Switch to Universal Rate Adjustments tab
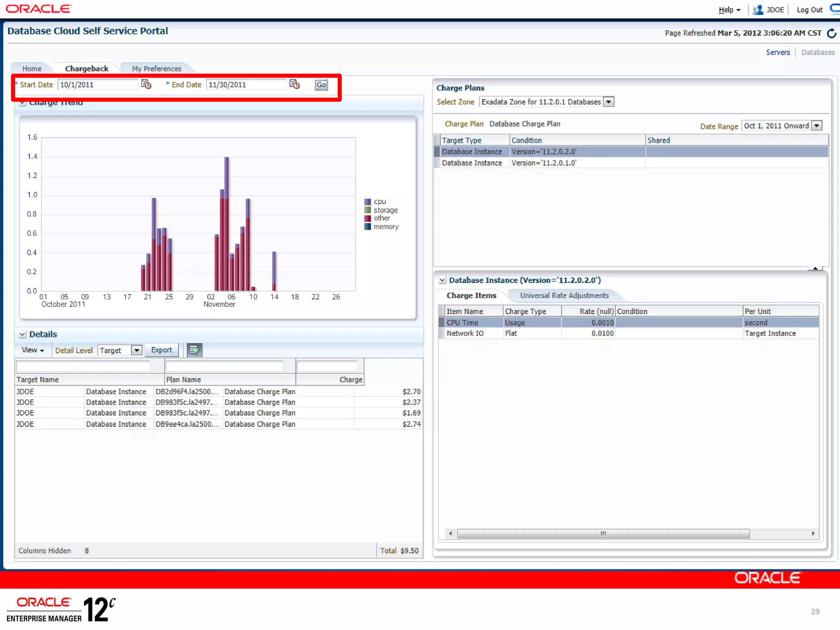 coord(564,296)
